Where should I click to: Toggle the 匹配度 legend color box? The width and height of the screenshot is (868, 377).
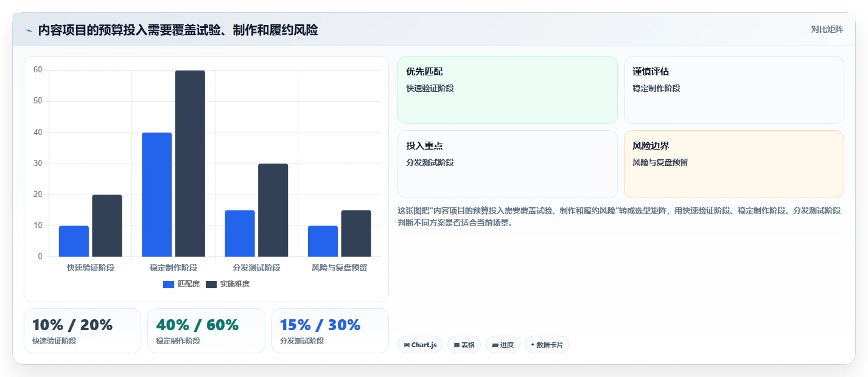(x=169, y=284)
